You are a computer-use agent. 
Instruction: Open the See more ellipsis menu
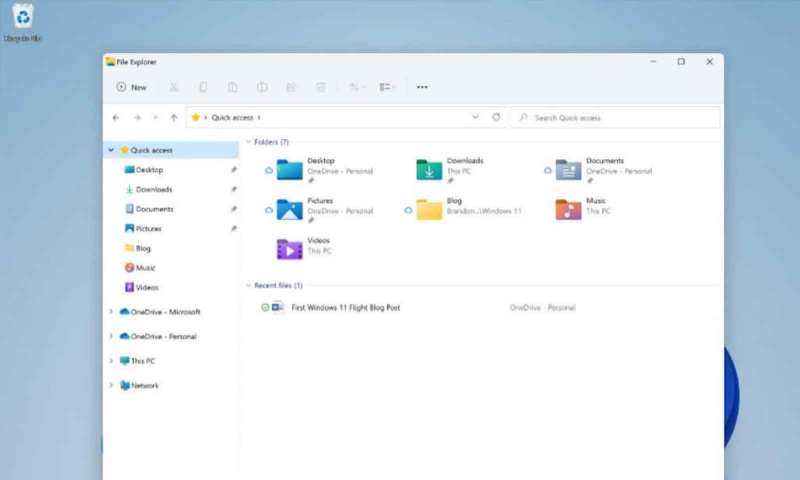422,87
